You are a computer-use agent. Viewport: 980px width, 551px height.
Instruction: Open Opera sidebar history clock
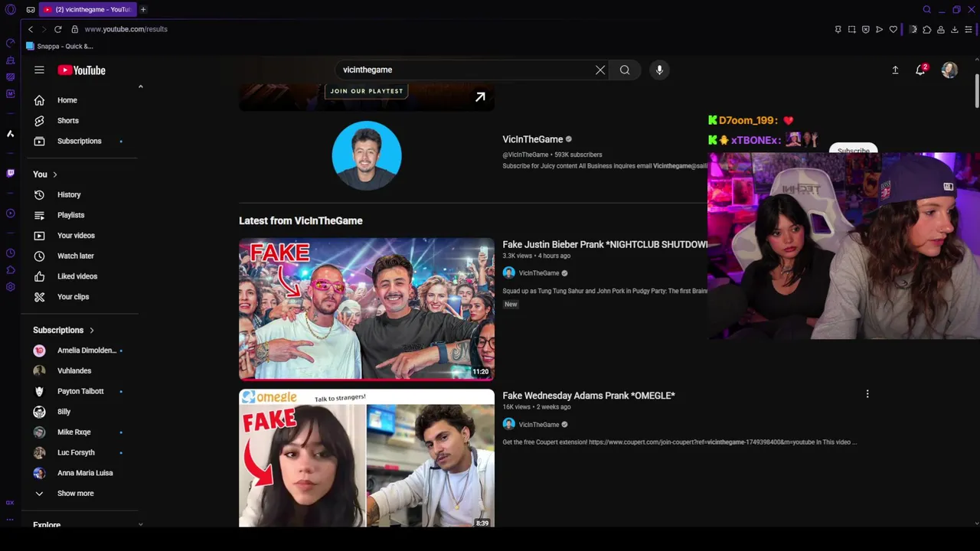tap(10, 253)
